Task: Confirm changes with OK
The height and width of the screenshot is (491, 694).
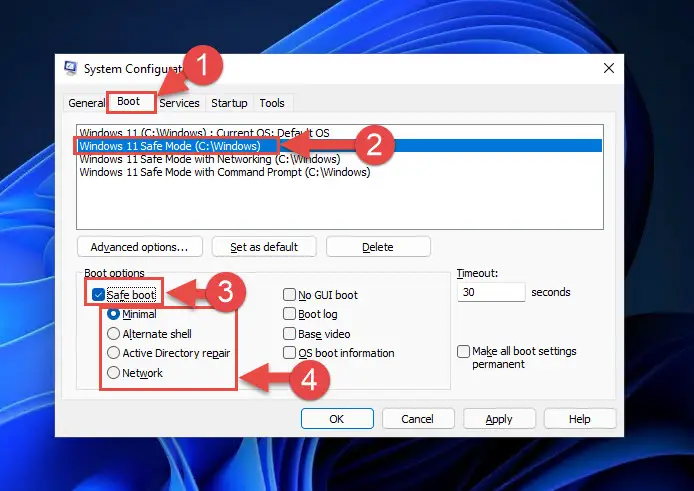Action: point(337,418)
